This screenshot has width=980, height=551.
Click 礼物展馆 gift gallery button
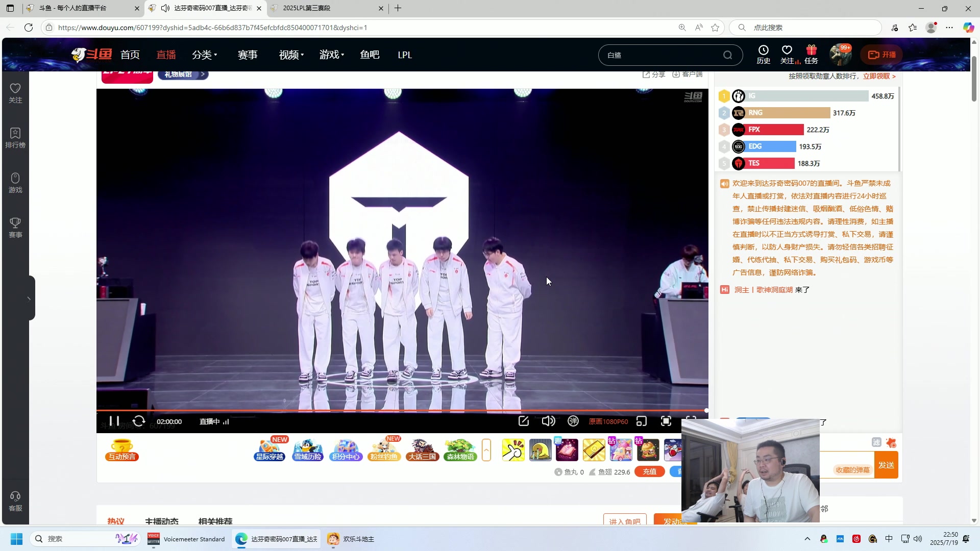(183, 74)
